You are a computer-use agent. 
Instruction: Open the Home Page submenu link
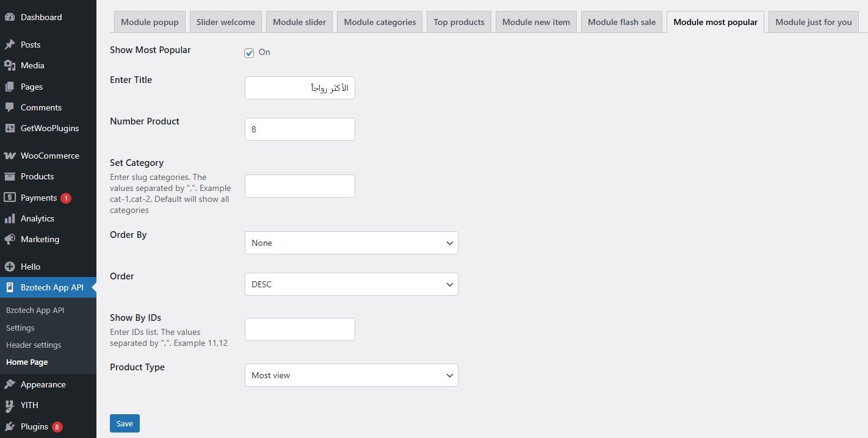[x=27, y=362]
